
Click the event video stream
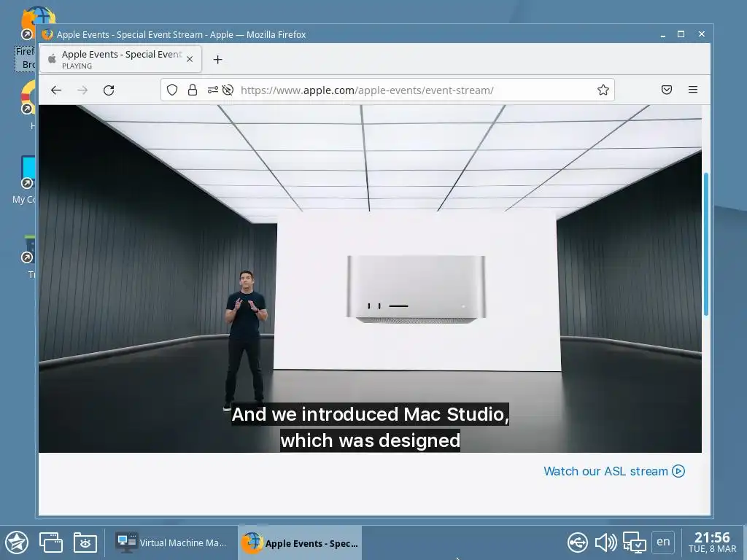370,279
